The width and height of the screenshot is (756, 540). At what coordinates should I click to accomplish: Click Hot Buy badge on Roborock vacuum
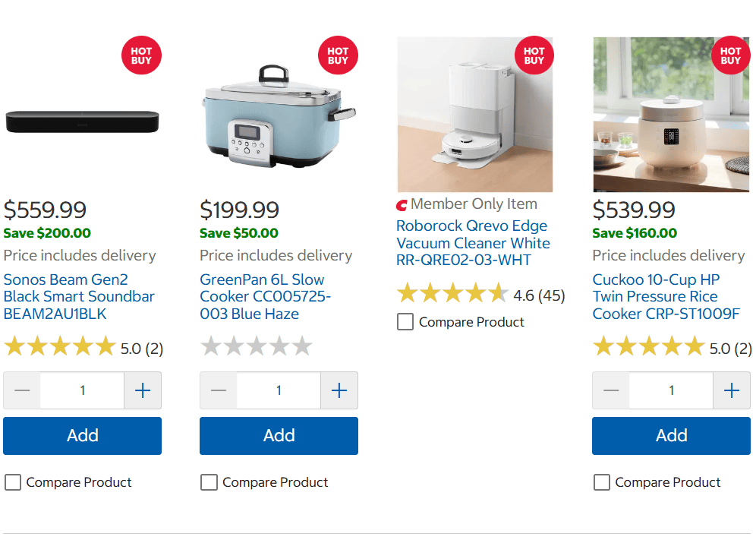[534, 55]
